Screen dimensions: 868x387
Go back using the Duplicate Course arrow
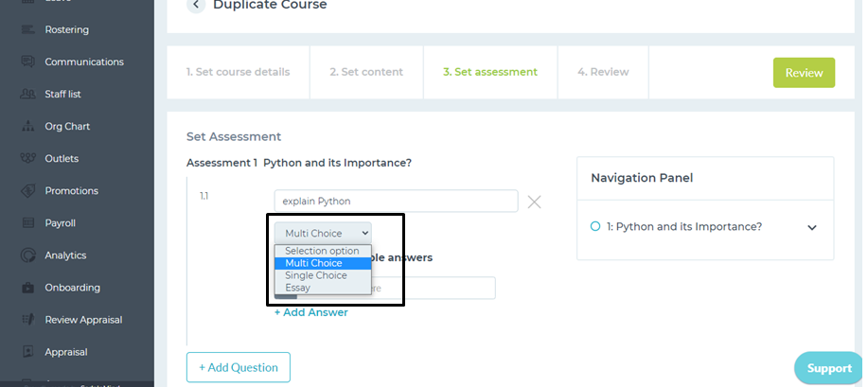coord(196,5)
